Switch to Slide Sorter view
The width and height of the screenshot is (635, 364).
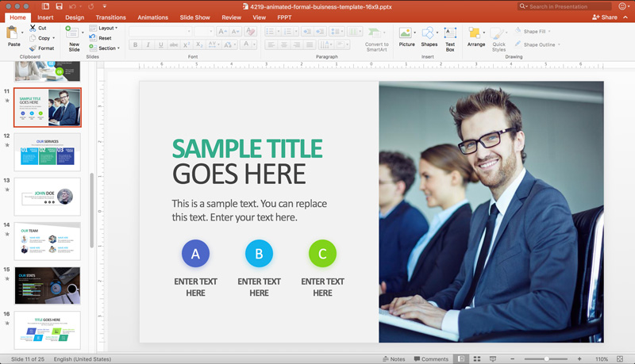pyautogui.click(x=477, y=358)
